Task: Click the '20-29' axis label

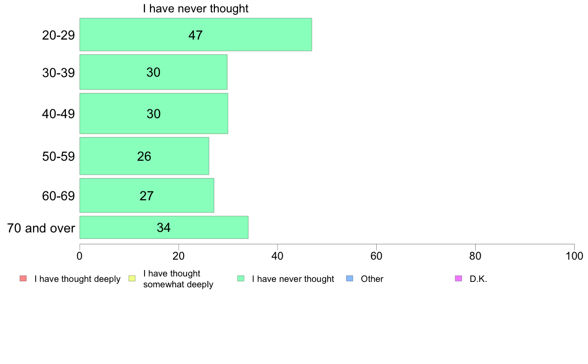Action: click(x=58, y=35)
